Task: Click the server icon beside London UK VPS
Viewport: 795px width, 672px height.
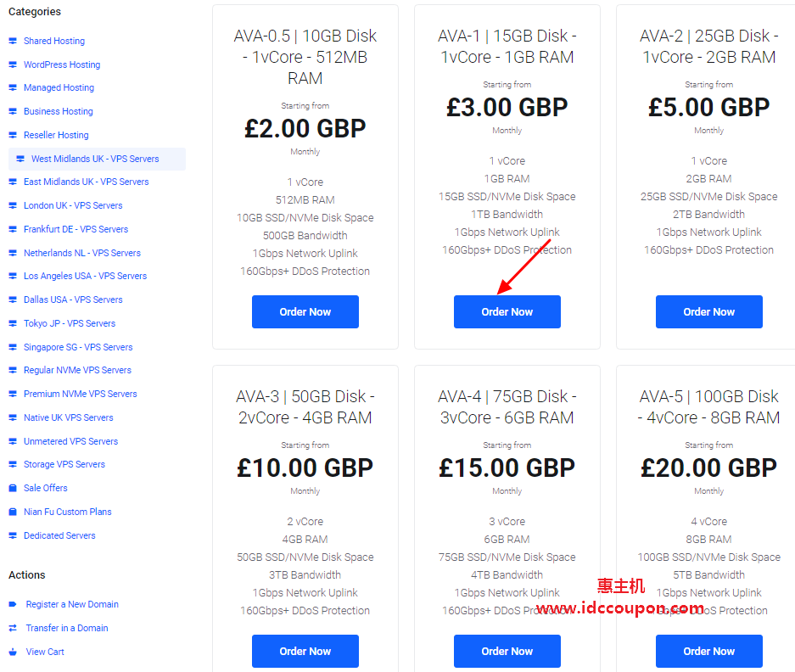Action: tap(13, 206)
